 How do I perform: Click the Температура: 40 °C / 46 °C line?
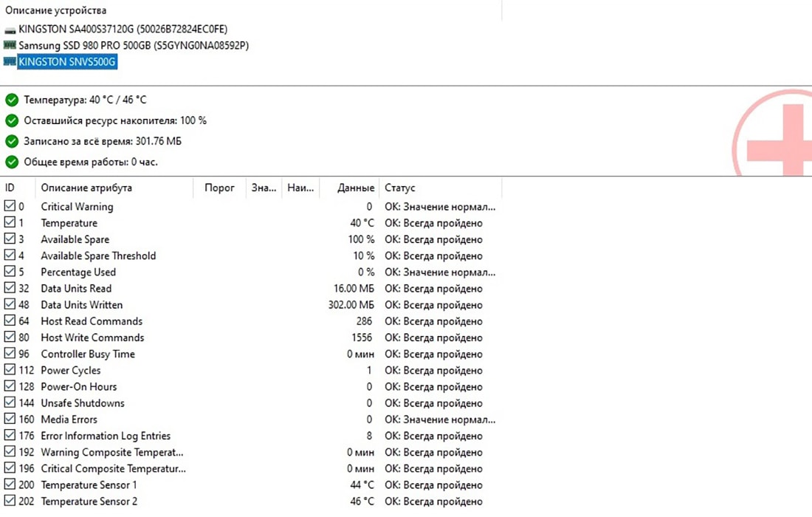pyautogui.click(x=85, y=100)
